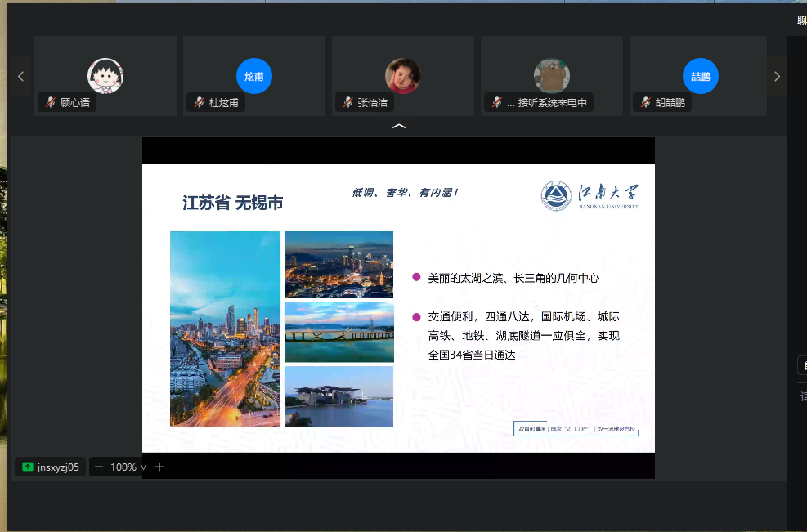Screen dimensions: 807x532
Task: Click the chat message input field
Action: click(x=802, y=397)
